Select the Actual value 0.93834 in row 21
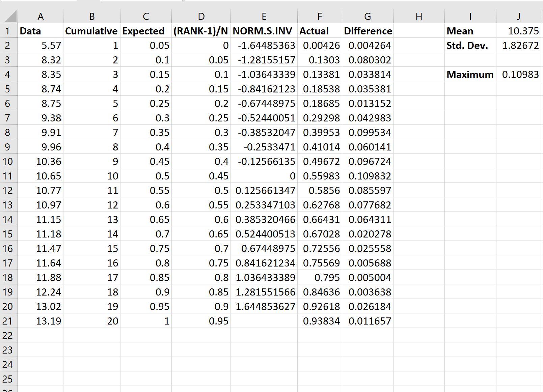The width and height of the screenshot is (543, 392). coord(320,321)
